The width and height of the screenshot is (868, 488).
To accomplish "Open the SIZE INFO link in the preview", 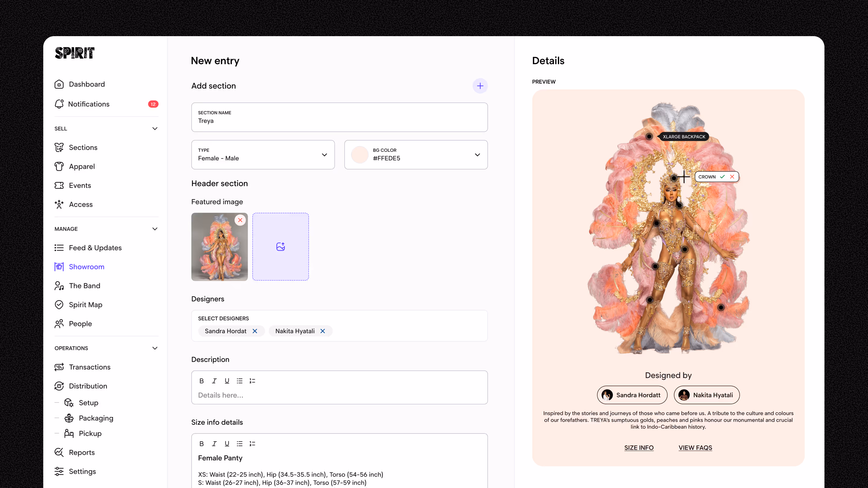I will click(x=639, y=448).
